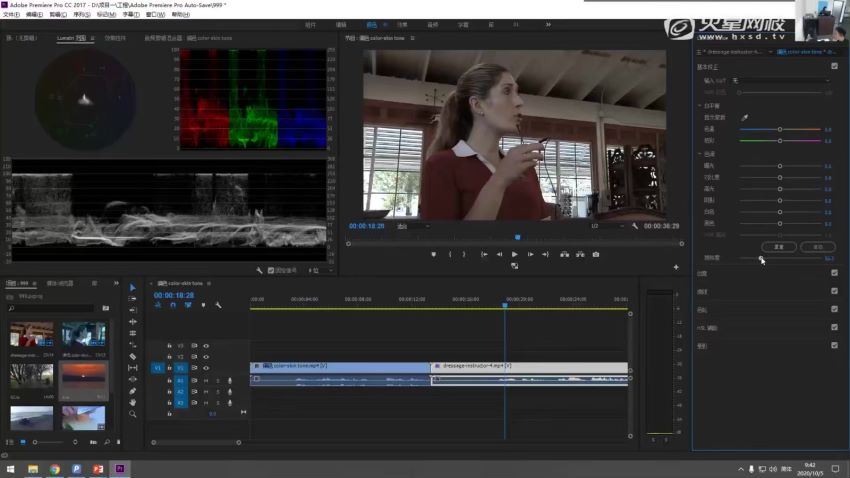Open the zoom level dropdown in Program monitor
Viewport: 850px width, 478px height.
413,226
